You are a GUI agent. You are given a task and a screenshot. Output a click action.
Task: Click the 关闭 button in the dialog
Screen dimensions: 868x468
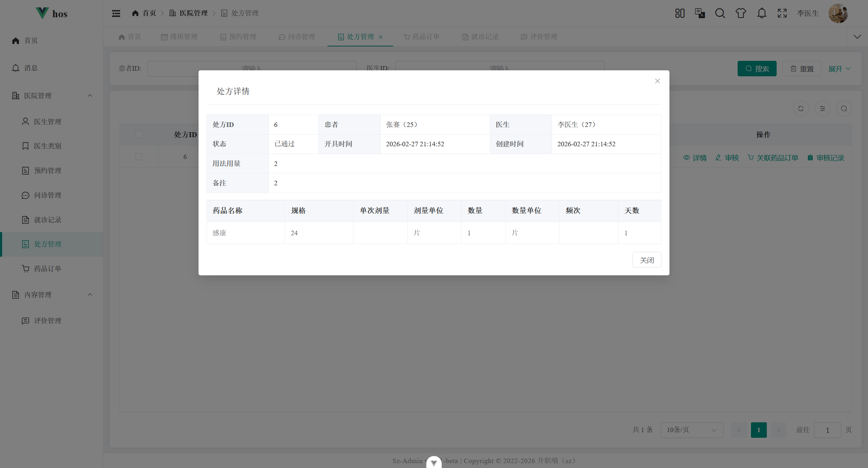click(x=647, y=260)
